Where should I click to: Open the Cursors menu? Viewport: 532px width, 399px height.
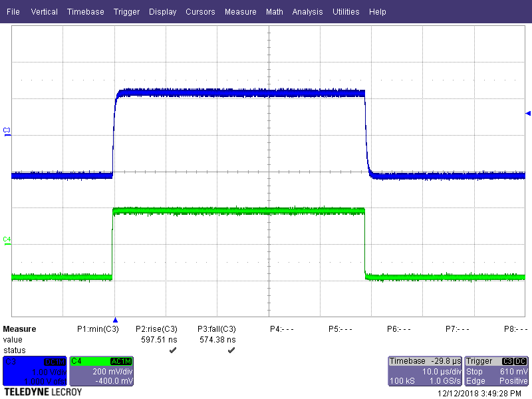[x=200, y=12]
